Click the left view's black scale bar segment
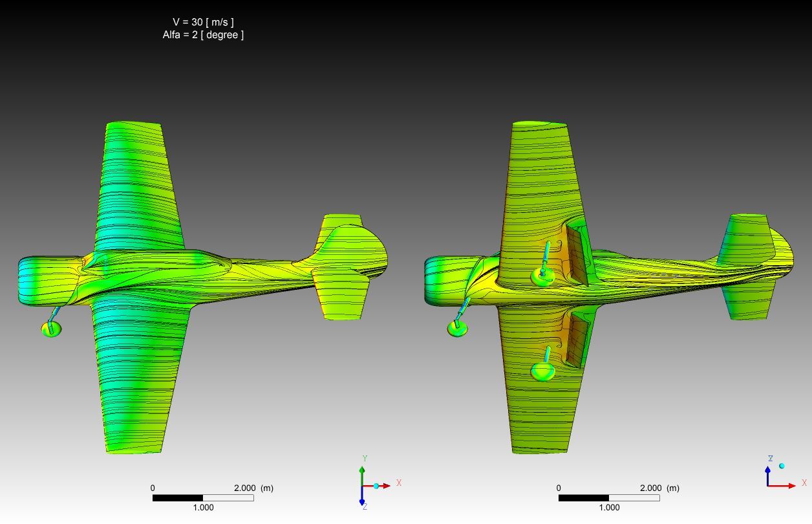This screenshot has height=524, width=812. pos(178,498)
